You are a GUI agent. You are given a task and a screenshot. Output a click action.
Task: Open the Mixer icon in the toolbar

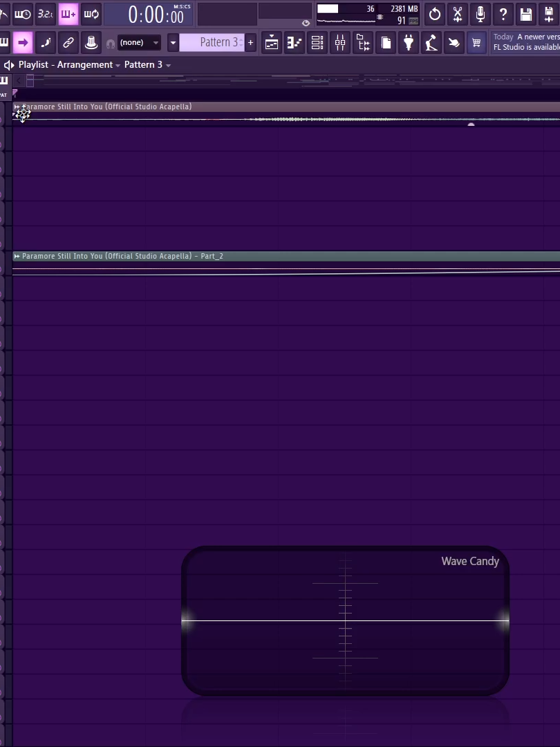(x=339, y=42)
